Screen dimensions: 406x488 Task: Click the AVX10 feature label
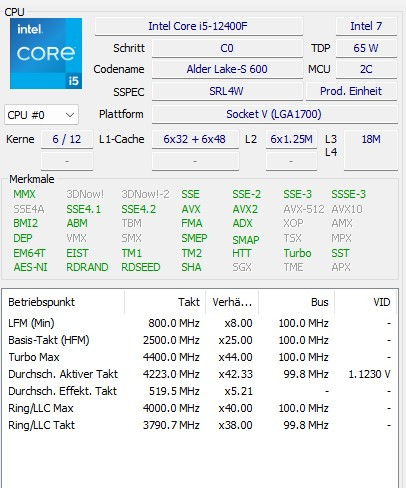(347, 209)
